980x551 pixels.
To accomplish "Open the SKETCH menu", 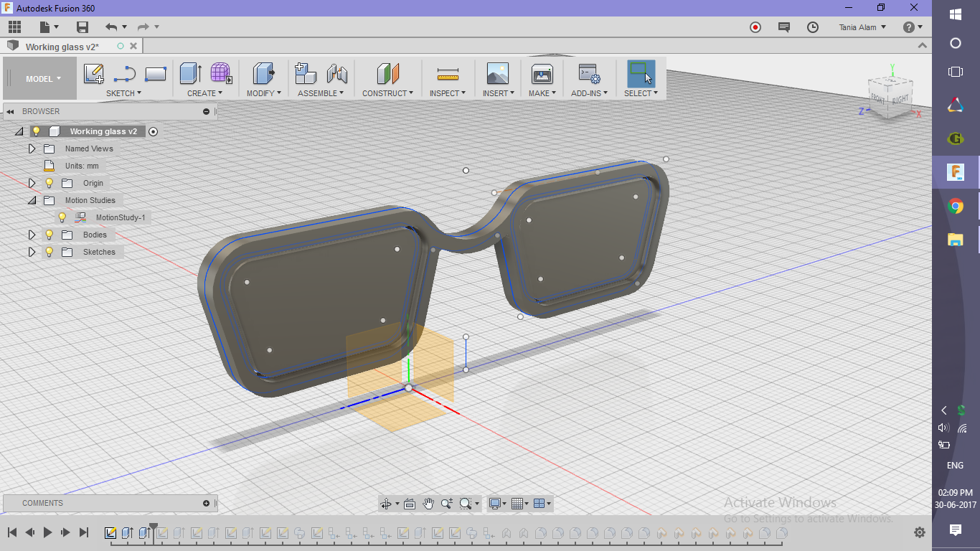I will pyautogui.click(x=123, y=93).
